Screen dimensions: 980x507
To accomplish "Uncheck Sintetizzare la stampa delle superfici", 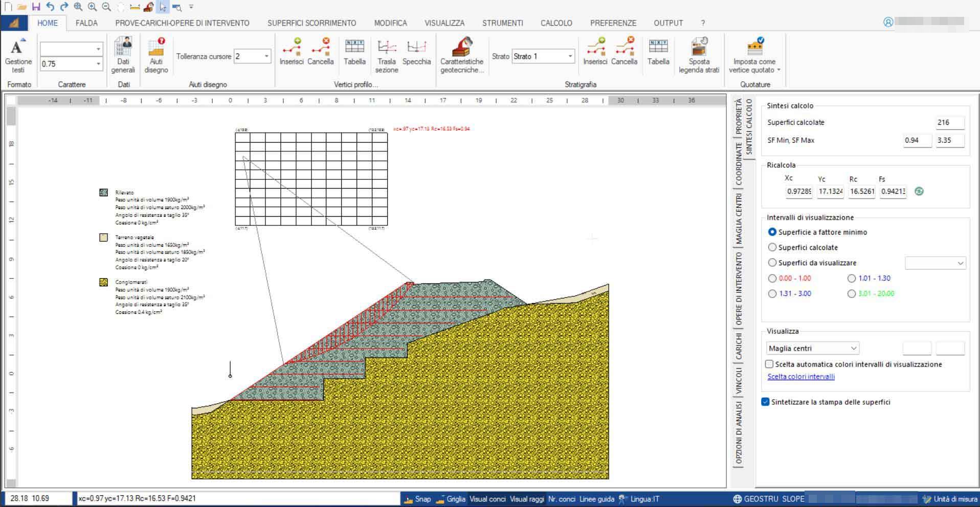I will [x=766, y=402].
